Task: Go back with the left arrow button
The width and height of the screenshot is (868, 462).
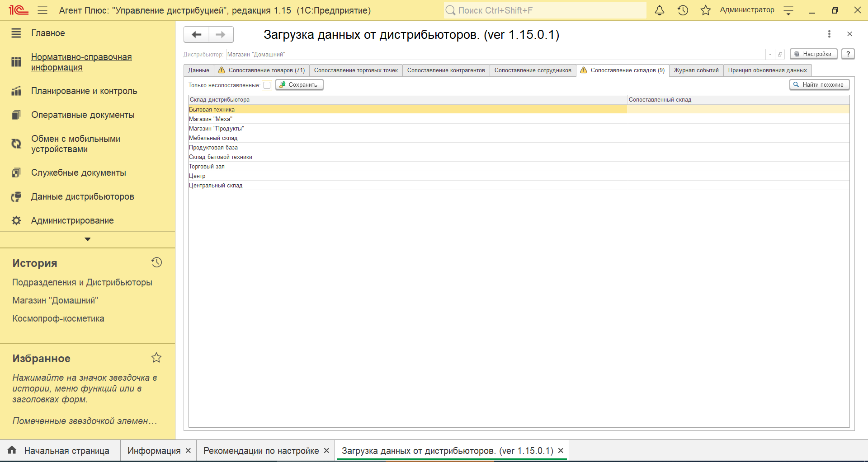Action: click(196, 34)
